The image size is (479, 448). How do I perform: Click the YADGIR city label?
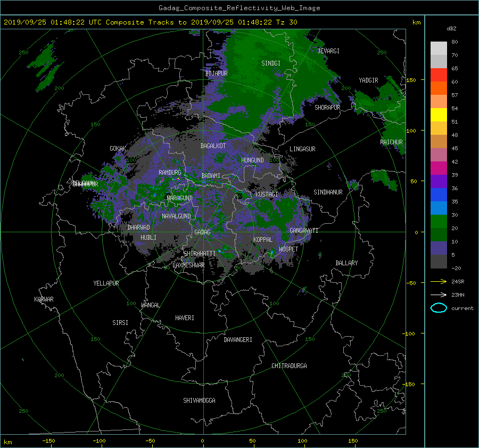pos(368,80)
